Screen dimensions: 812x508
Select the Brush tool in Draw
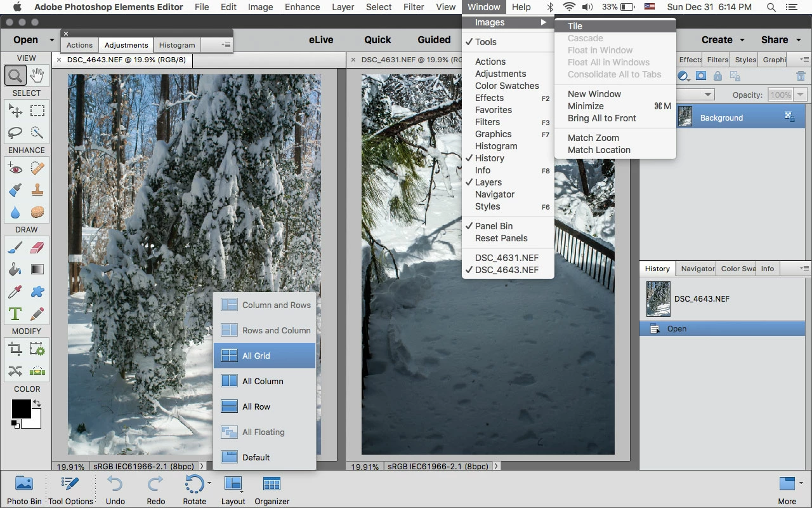15,248
